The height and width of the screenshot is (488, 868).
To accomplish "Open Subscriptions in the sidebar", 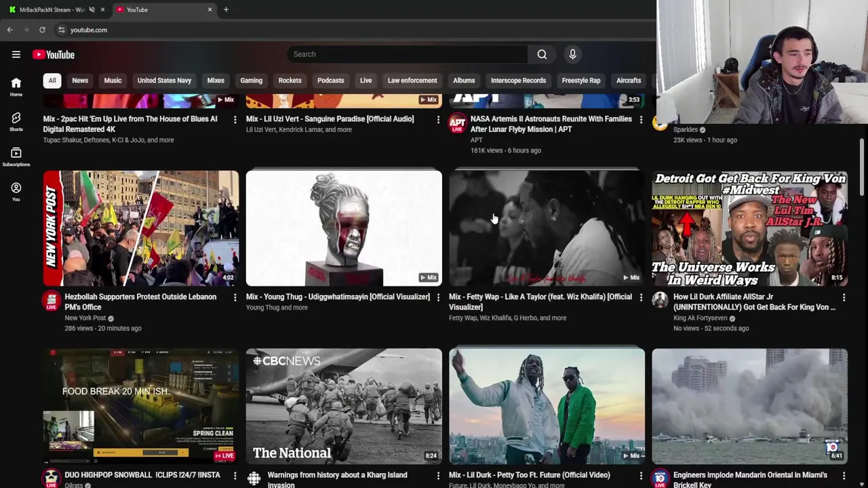I will tap(16, 157).
